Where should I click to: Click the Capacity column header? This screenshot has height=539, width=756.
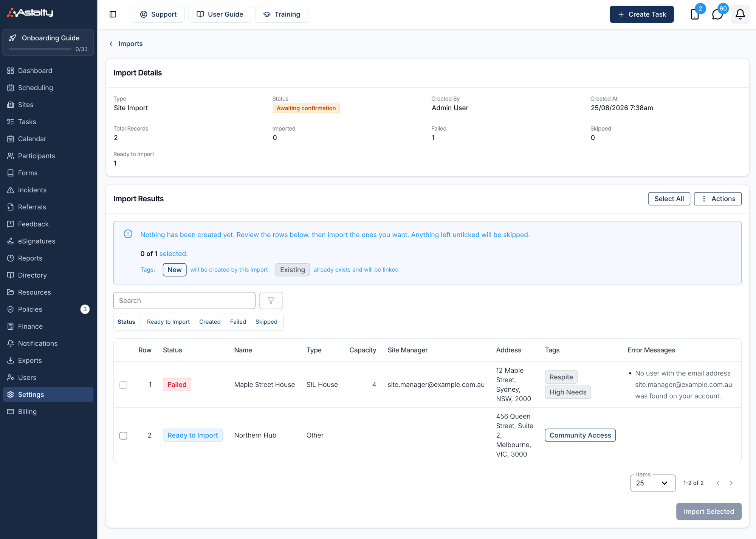363,350
